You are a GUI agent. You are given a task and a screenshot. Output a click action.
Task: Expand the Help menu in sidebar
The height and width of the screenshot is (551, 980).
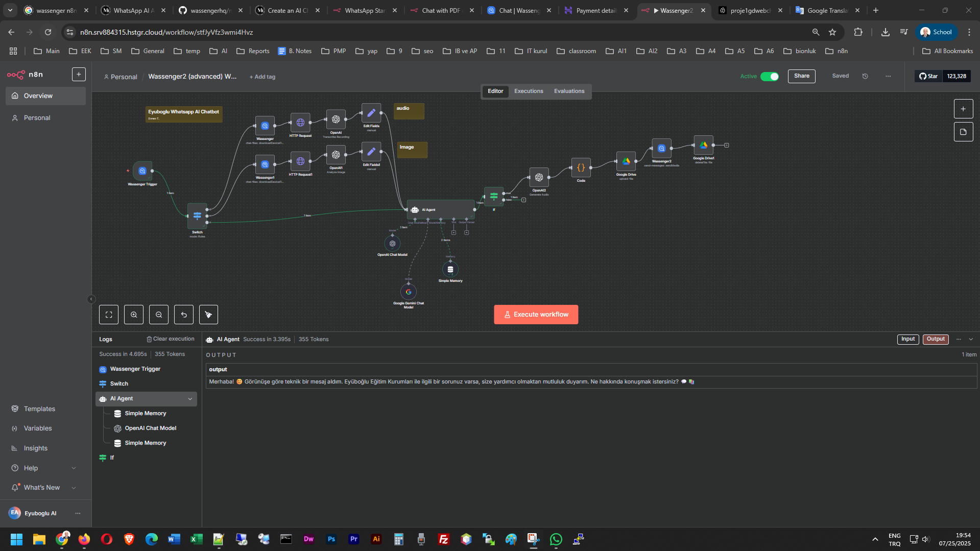[74, 468]
